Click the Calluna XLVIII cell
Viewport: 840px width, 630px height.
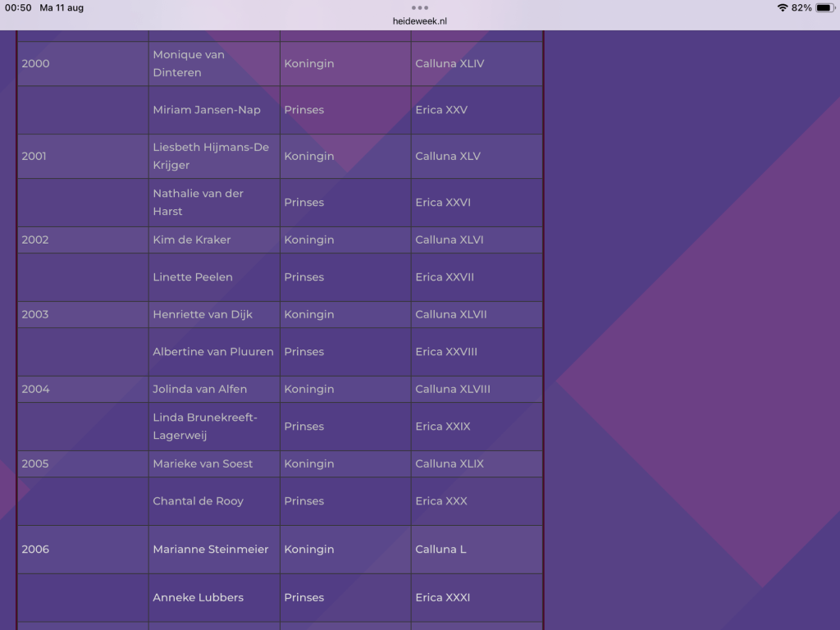(x=453, y=390)
